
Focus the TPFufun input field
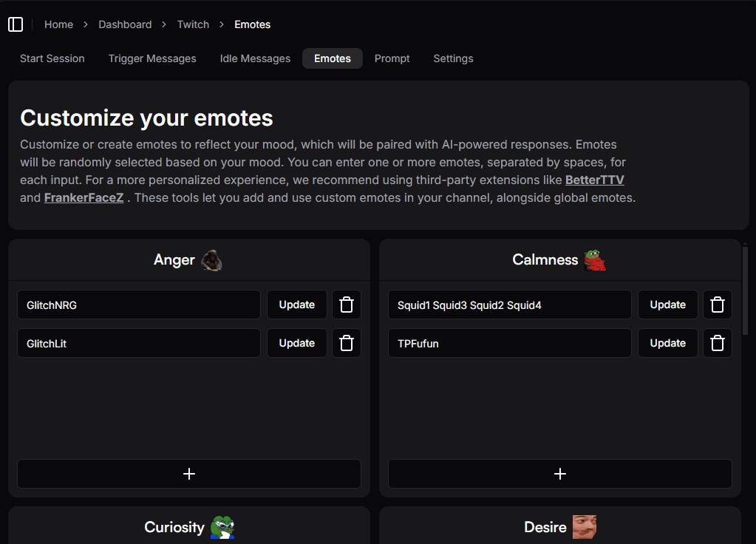tap(510, 344)
